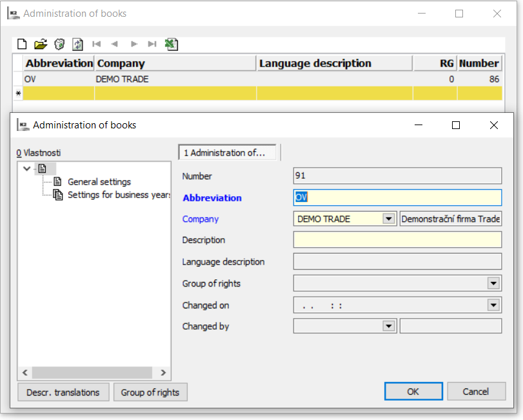This screenshot has height=420, width=523.
Task: Select General settings in the tree
Action: pos(99,182)
